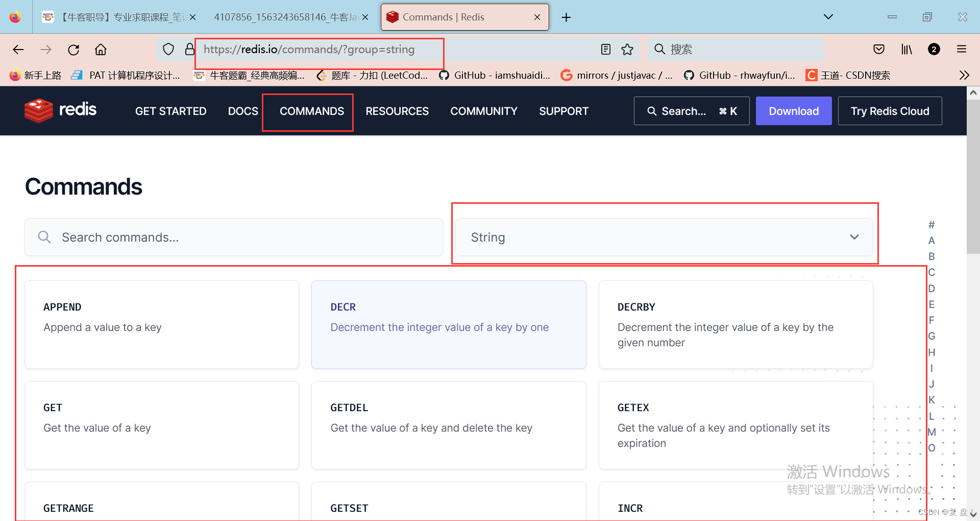This screenshot has width=980, height=521.
Task: Open the GitHub - rhwayfun bookmark
Action: [x=739, y=75]
